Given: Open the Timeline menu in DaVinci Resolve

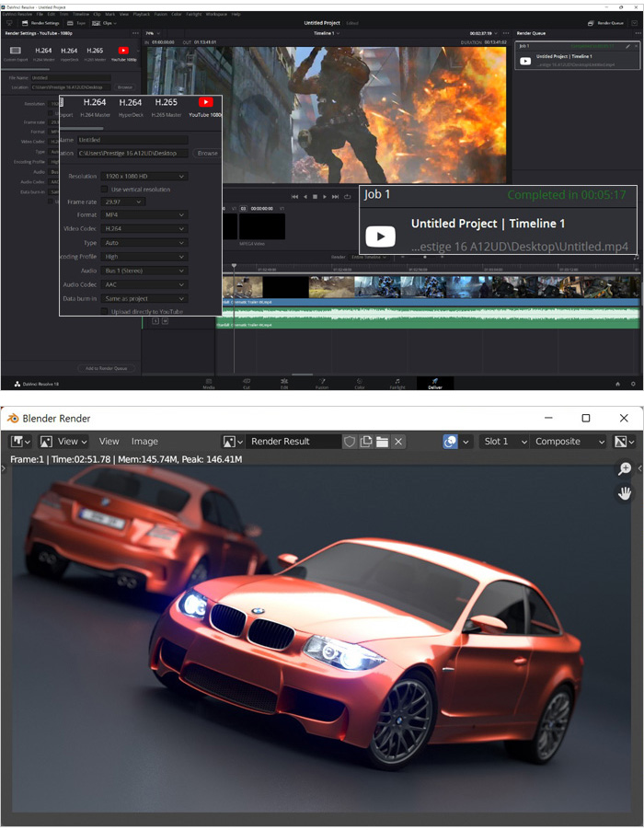Looking at the screenshot, I should tap(80, 15).
